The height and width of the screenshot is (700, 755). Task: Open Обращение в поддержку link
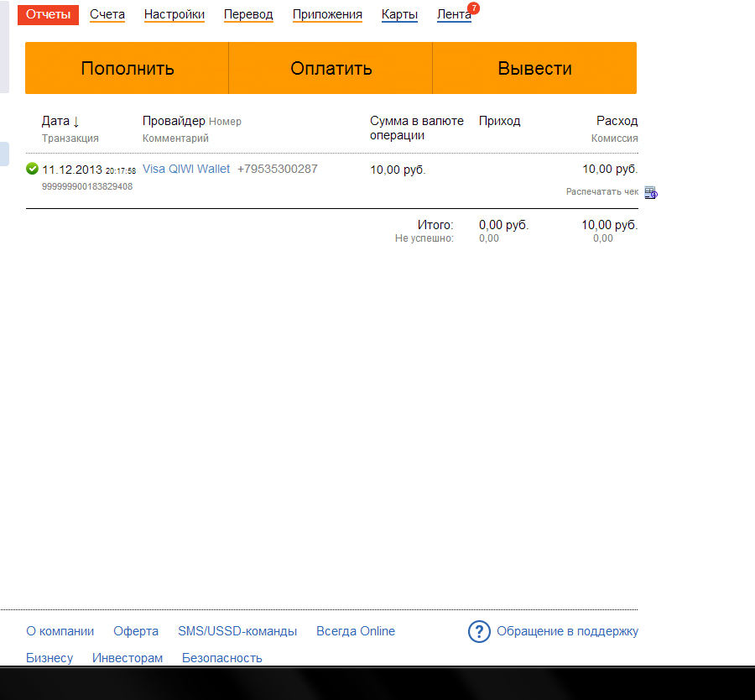[567, 631]
